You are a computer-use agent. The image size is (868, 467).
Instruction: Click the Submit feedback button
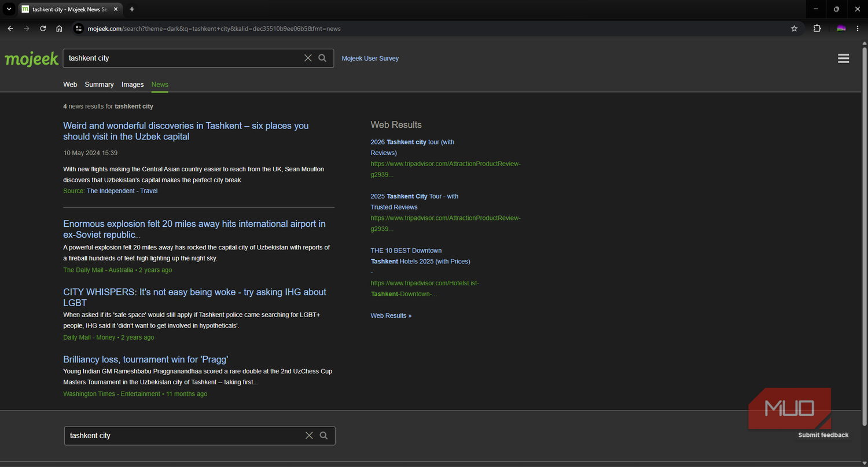tap(823, 435)
